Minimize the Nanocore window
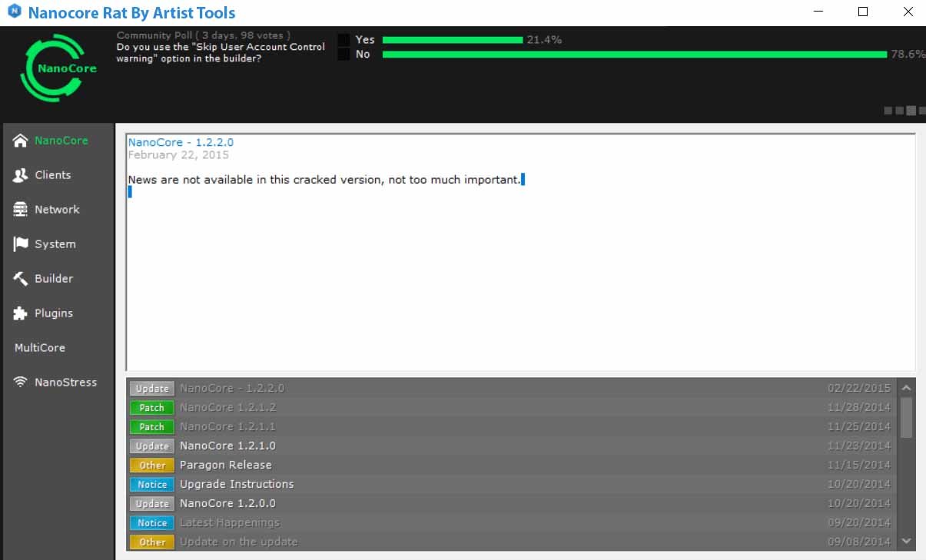926x560 pixels. [819, 12]
